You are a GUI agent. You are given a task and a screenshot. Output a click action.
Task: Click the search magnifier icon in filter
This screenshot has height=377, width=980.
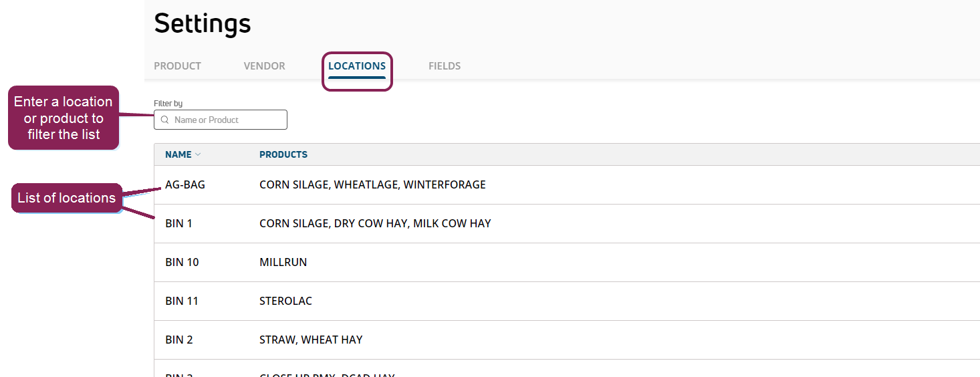click(x=164, y=120)
